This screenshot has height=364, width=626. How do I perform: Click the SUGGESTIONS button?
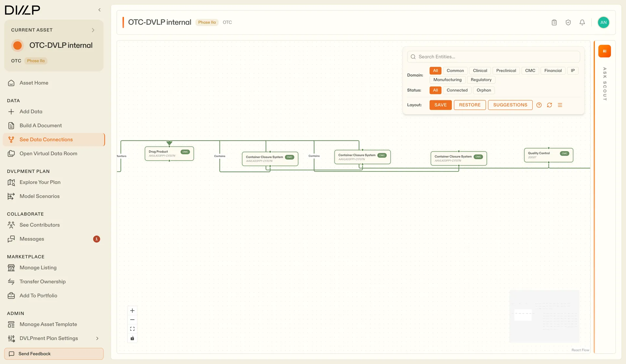pyautogui.click(x=510, y=105)
